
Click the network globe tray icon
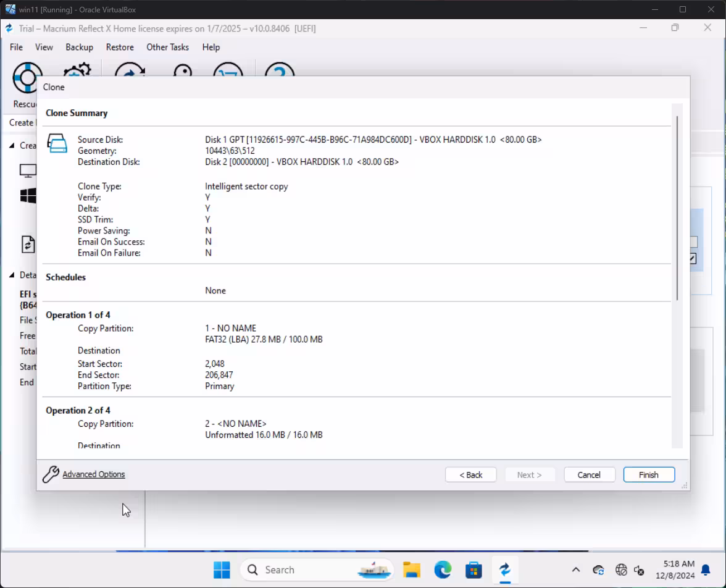(x=621, y=570)
